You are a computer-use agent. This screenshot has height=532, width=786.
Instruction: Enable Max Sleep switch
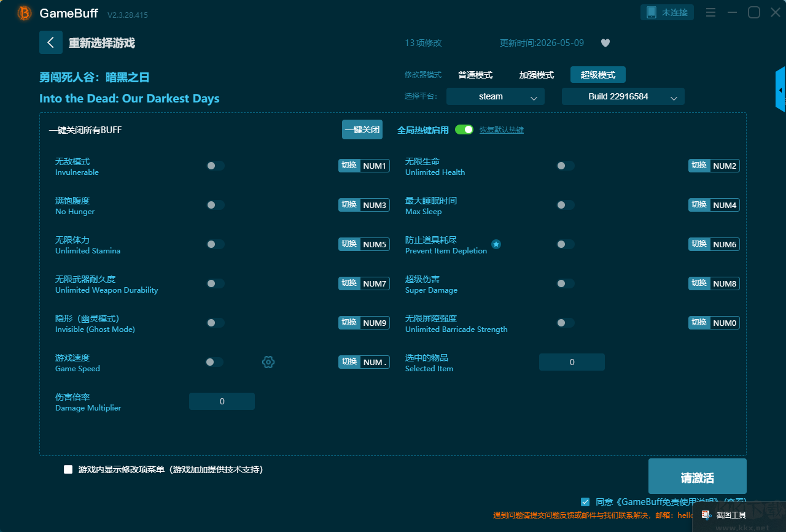coord(566,205)
